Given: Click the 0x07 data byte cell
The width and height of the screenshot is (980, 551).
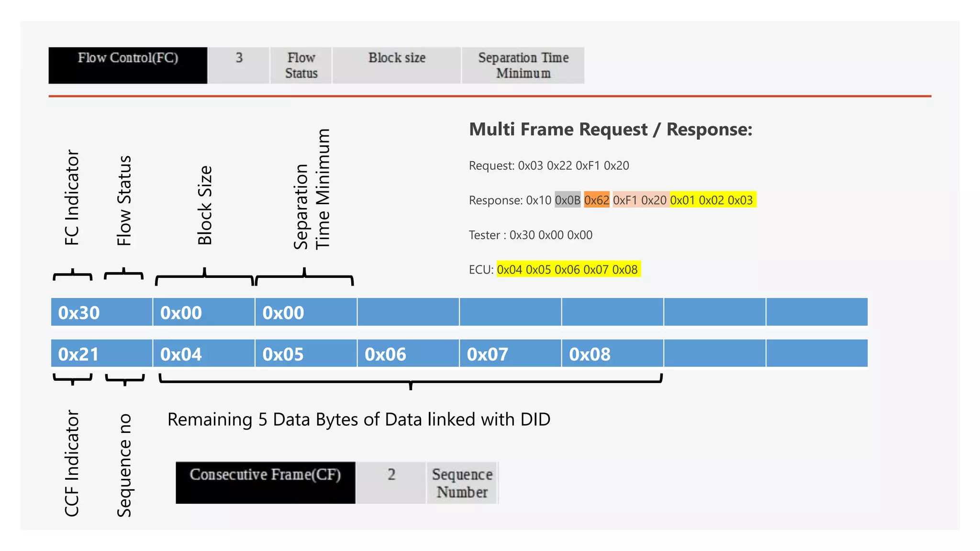Looking at the screenshot, I should [x=510, y=354].
